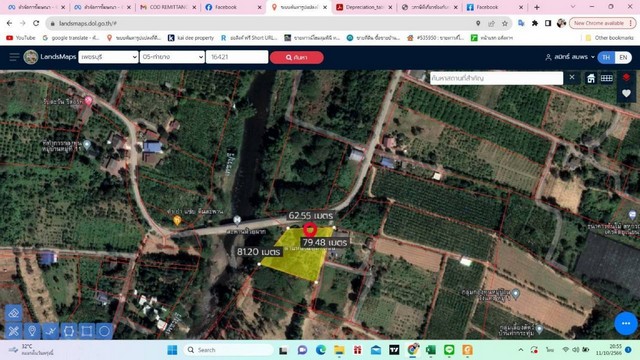The height and width of the screenshot is (360, 640).
Task: Open YouTube bookmark
Action: (x=20, y=38)
